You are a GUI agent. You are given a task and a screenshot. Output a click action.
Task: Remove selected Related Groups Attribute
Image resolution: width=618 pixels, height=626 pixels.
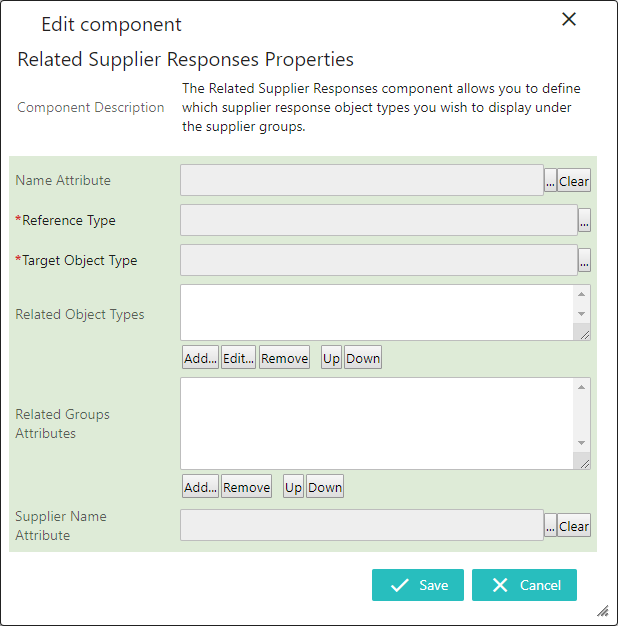pos(246,486)
